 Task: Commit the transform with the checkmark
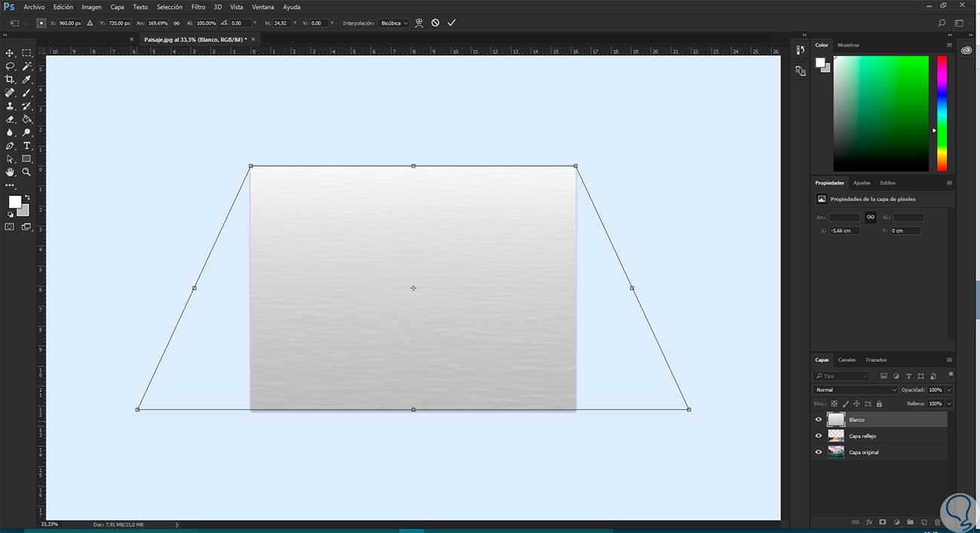[452, 23]
